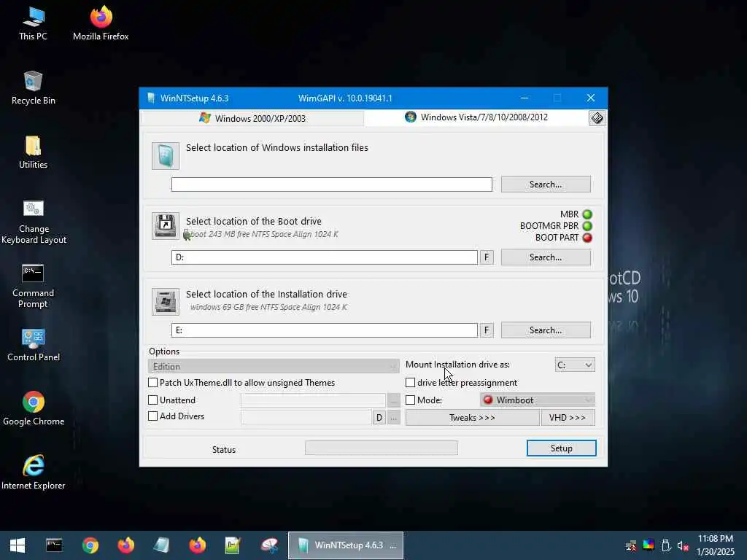Click the Installation drive icon

click(x=166, y=301)
